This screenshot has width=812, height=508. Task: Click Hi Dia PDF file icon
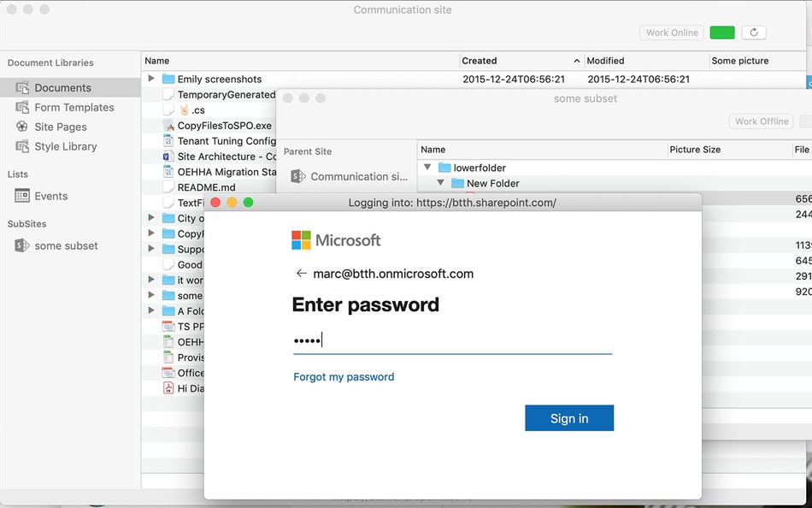tap(168, 387)
